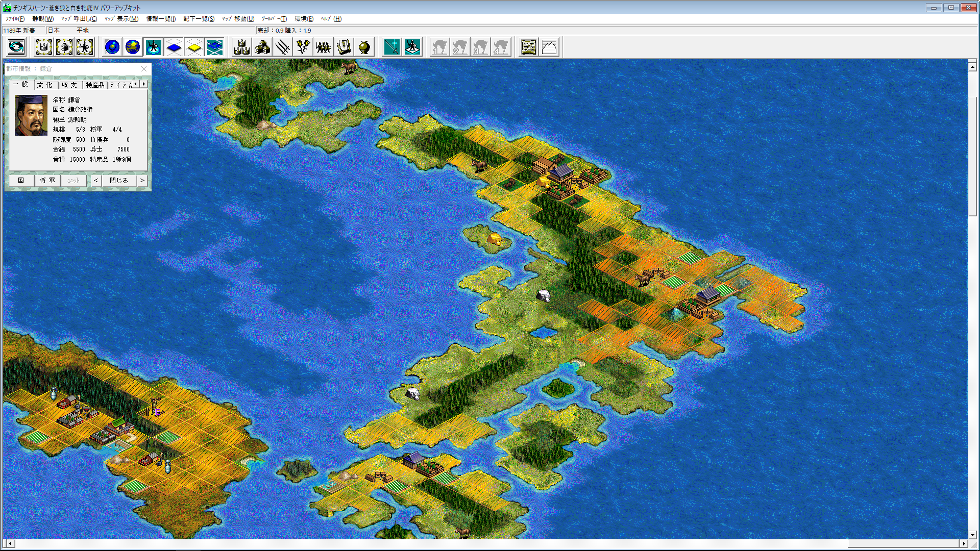Click the golden pot specialty icon

click(x=364, y=47)
